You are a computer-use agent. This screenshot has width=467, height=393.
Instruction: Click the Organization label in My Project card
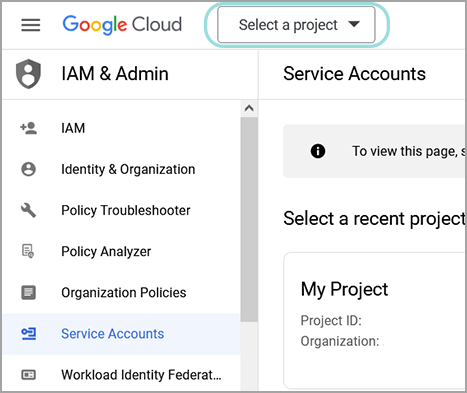pos(340,341)
